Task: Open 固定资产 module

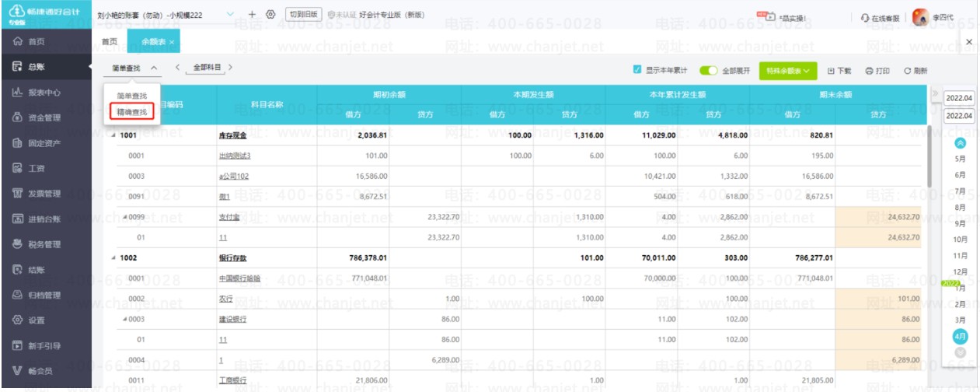Action: pos(47,143)
